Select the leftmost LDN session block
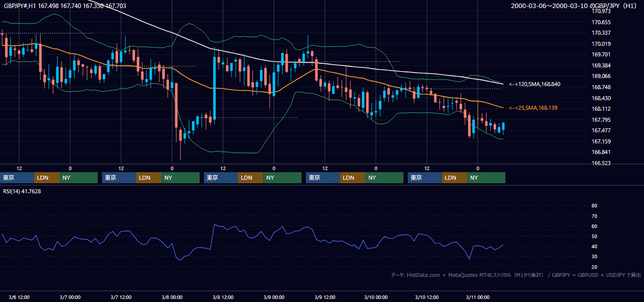The height and width of the screenshot is (302, 644). pos(47,178)
